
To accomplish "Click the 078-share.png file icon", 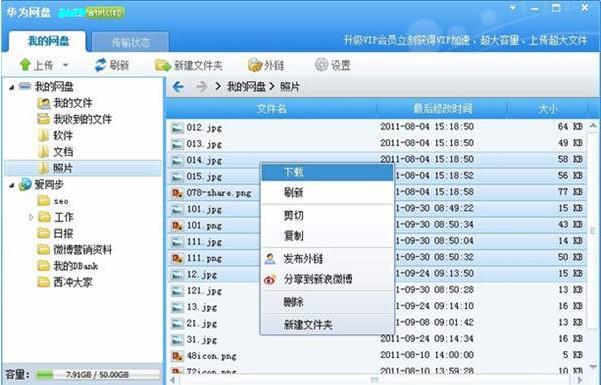I will (x=177, y=193).
